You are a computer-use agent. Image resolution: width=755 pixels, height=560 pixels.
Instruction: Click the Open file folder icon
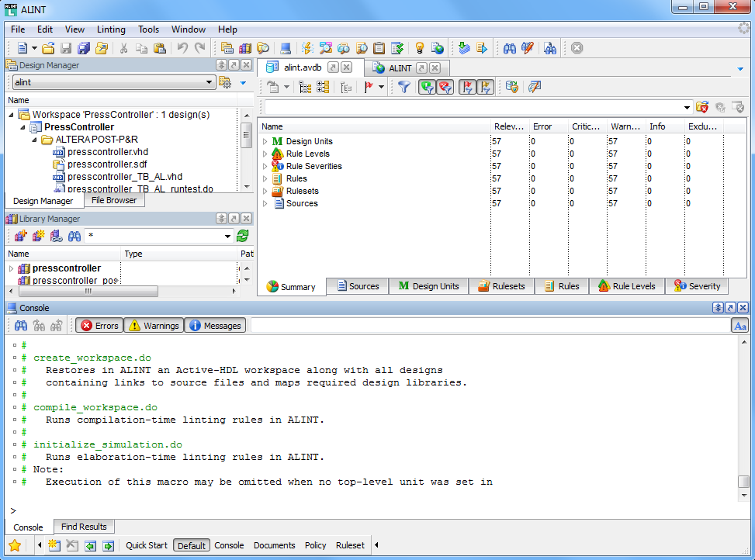click(48, 48)
